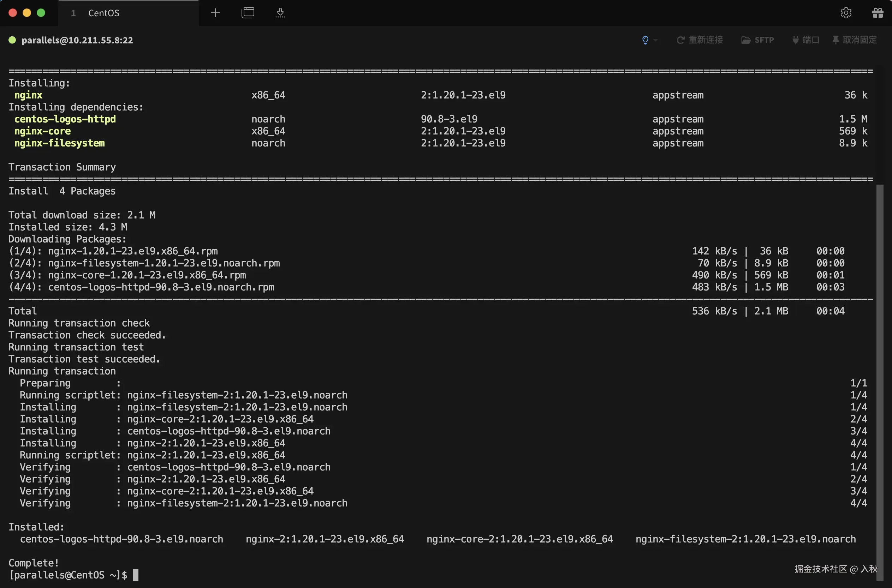Image resolution: width=892 pixels, height=588 pixels.
Task: Click the 'Complete!' line in terminal output
Action: click(34, 563)
